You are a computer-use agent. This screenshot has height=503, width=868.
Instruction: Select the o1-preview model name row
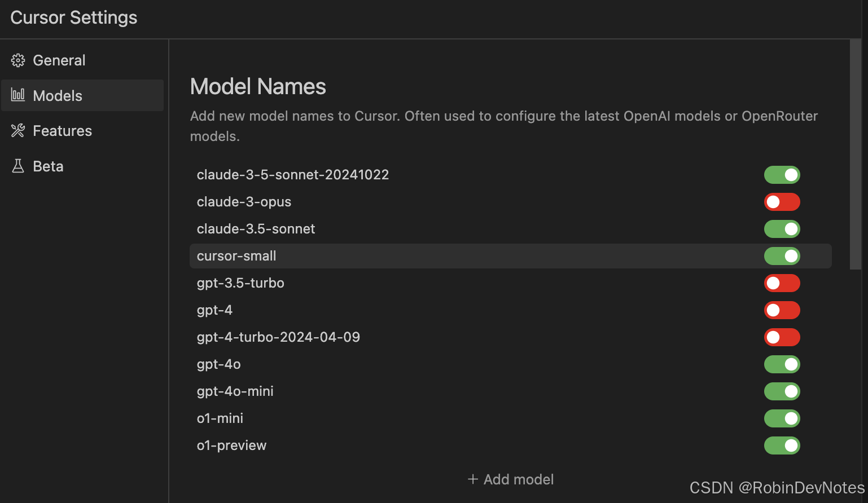pos(231,445)
